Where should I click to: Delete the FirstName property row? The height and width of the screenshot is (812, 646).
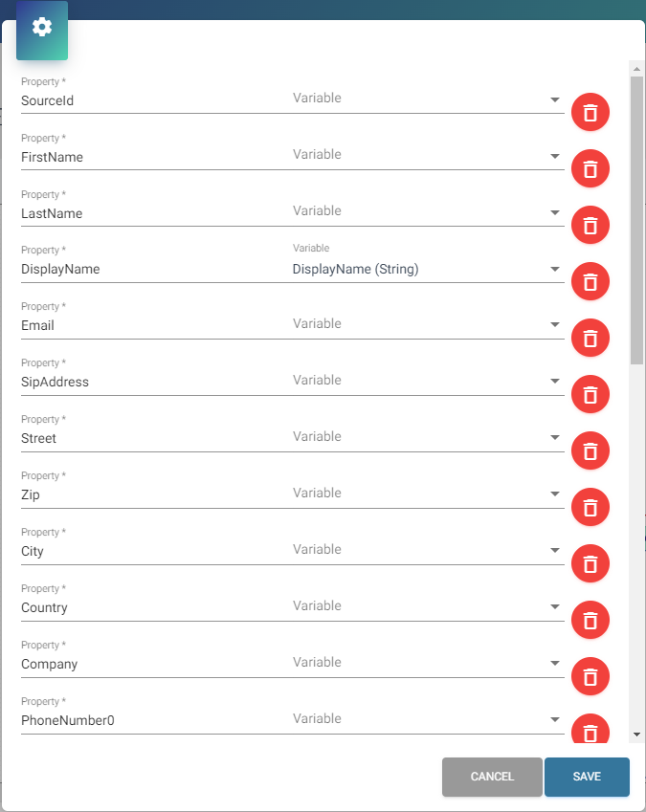pos(590,169)
